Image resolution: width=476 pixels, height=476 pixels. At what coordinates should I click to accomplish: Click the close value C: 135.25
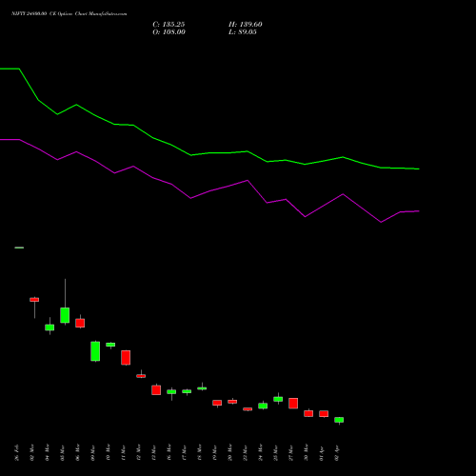point(169,25)
